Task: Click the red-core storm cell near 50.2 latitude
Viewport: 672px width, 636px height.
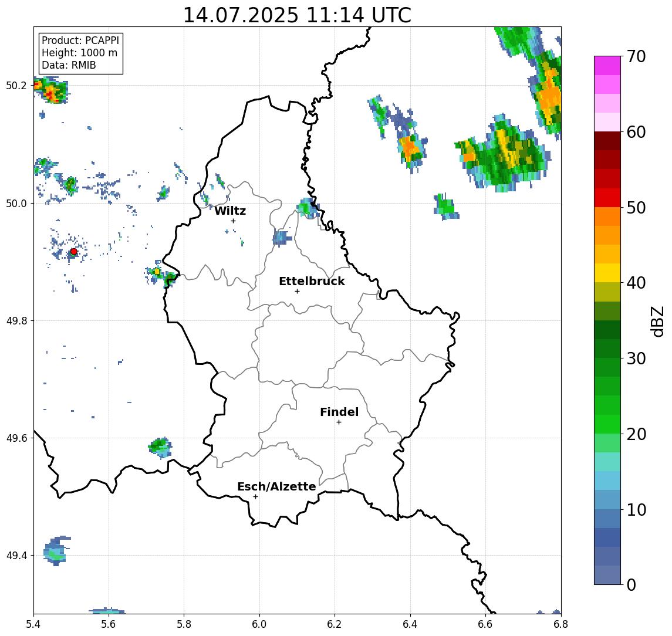Action: [52, 91]
